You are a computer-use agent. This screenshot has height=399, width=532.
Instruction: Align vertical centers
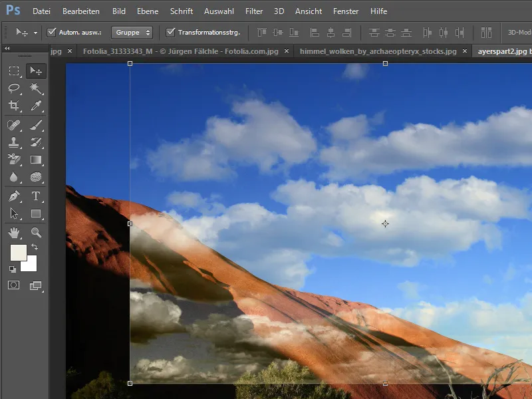coord(278,33)
